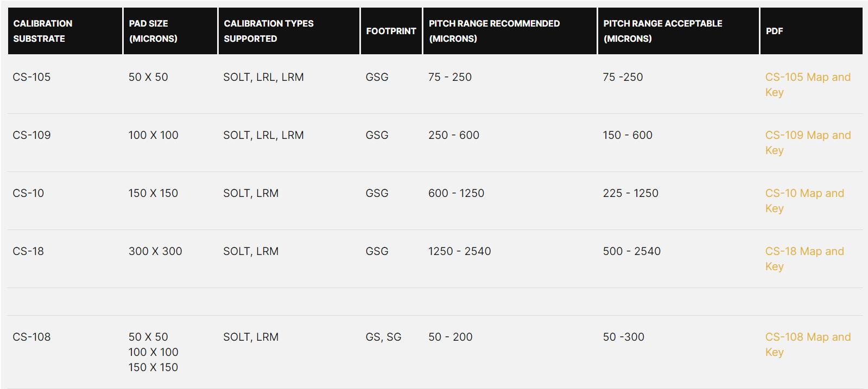Screen dimensions: 868x389
Task: Select the Calibration Types Supported header
Action: (269, 31)
